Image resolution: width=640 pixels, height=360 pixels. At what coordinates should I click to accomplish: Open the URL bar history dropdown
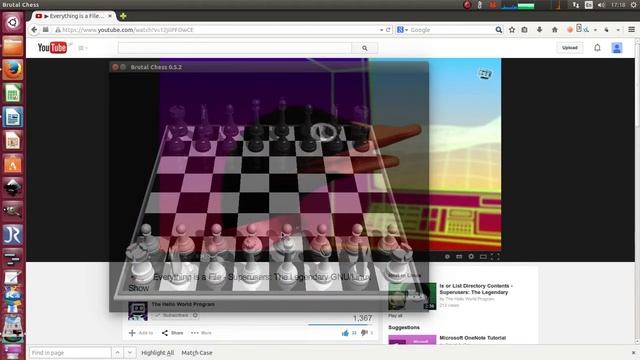tap(381, 30)
